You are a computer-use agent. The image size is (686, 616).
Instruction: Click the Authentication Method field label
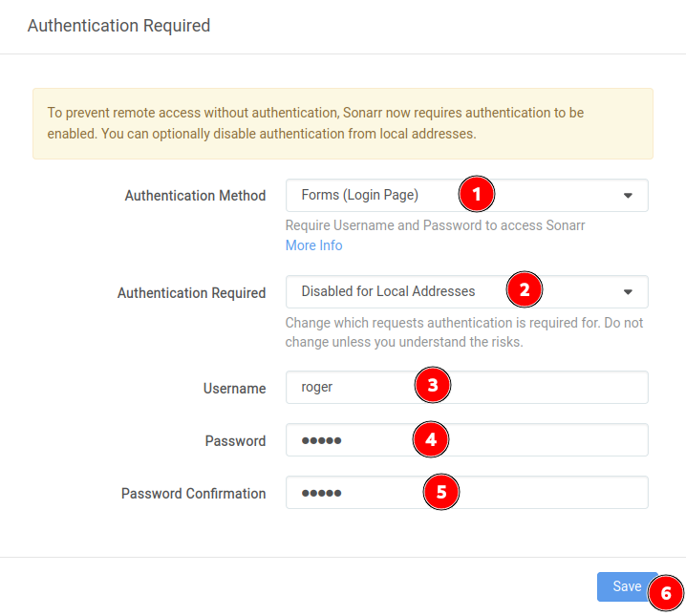coord(195,196)
